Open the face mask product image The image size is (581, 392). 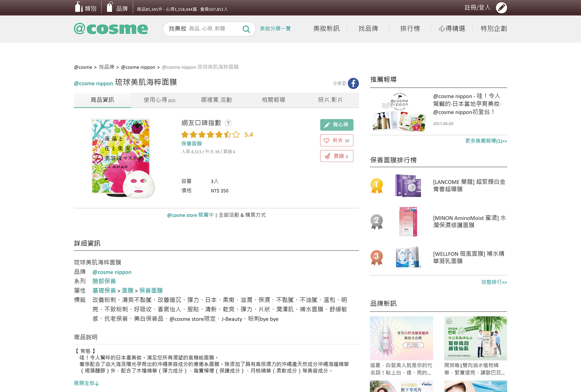pyautogui.click(x=123, y=158)
